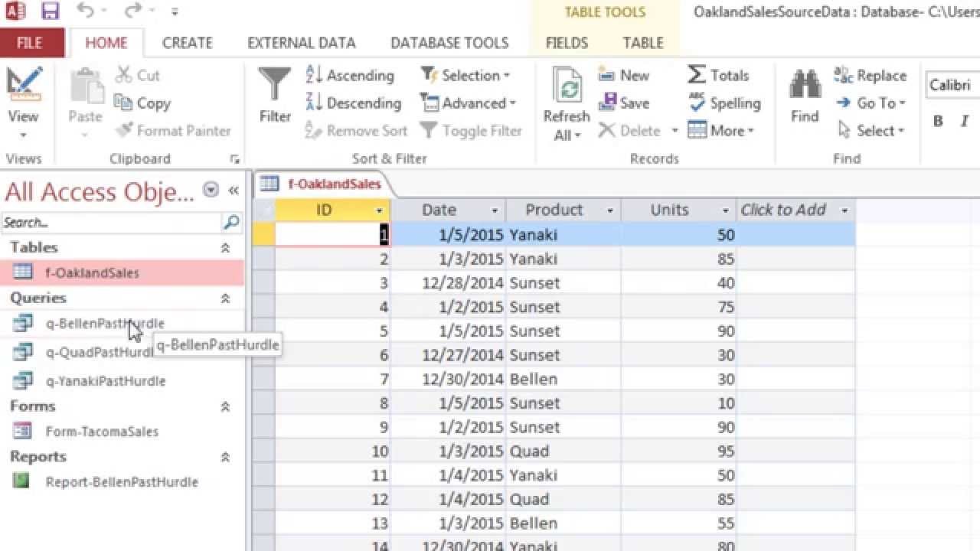Image resolution: width=980 pixels, height=551 pixels.
Task: Click the Cut scissors button
Action: click(138, 75)
